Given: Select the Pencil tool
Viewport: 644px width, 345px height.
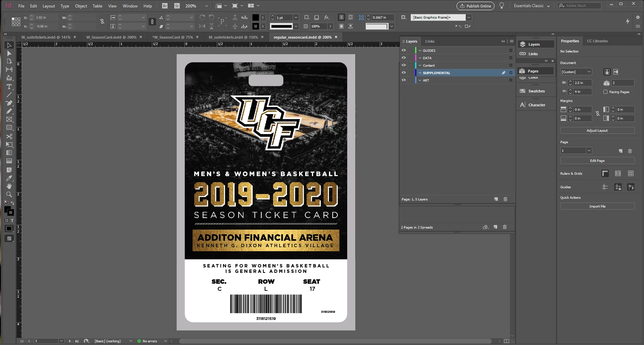Looking at the screenshot, I should click(9, 111).
